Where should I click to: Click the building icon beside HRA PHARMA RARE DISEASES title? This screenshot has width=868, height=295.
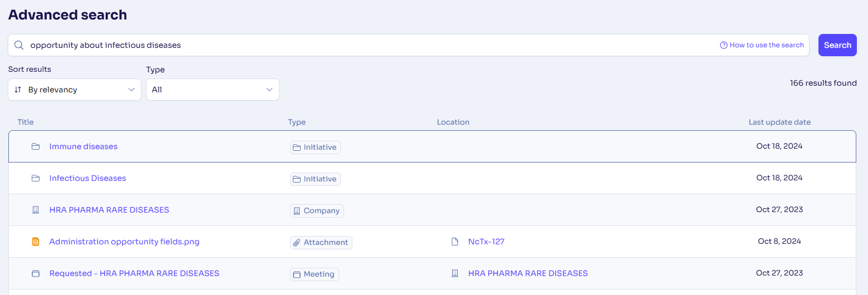pos(36,210)
